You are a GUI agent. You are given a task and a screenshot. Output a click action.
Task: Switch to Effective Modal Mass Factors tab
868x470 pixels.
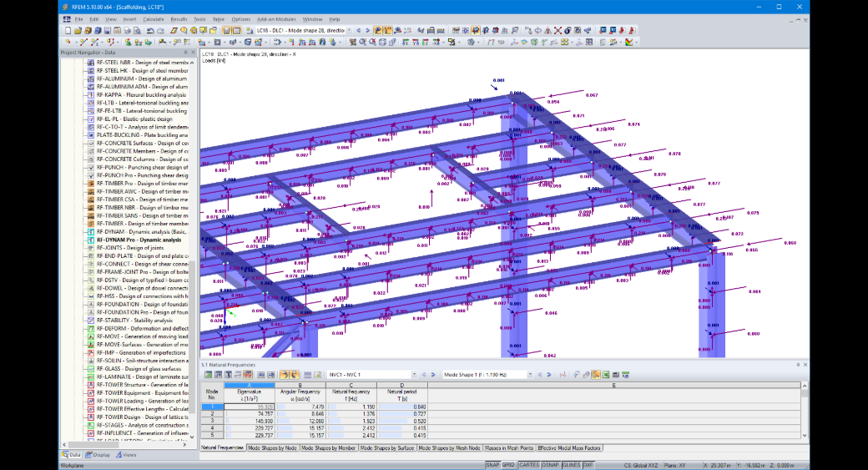pos(569,447)
